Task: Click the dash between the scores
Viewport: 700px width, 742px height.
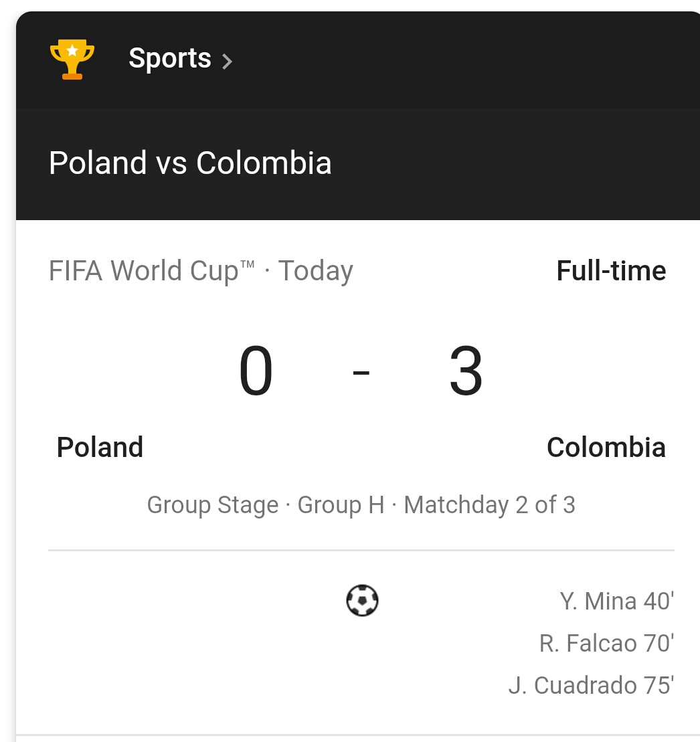Action: pyautogui.click(x=361, y=372)
